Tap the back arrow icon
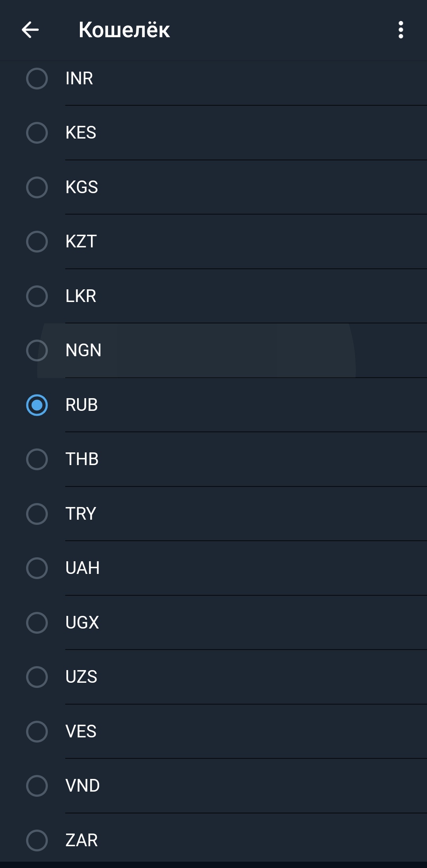This screenshot has width=427, height=868. pyautogui.click(x=30, y=30)
